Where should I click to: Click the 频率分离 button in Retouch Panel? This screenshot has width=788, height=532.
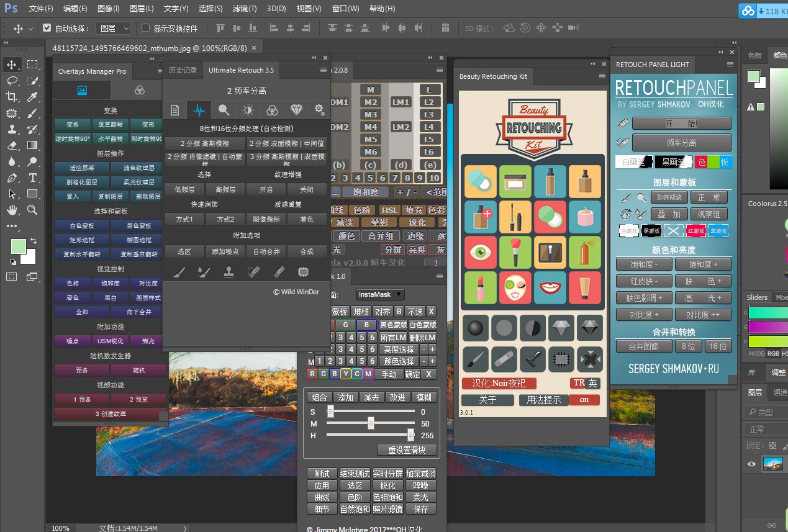tap(681, 143)
